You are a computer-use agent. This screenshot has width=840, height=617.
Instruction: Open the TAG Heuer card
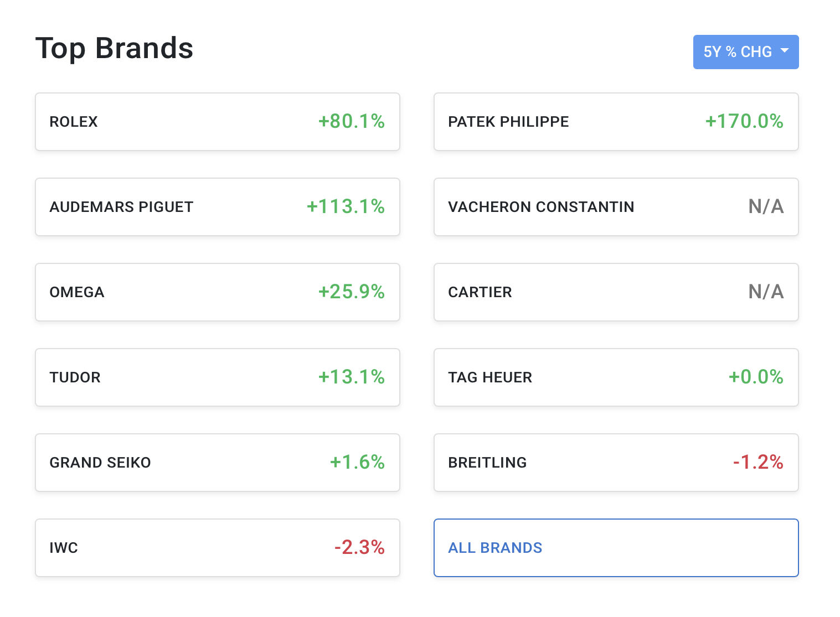[x=616, y=377]
